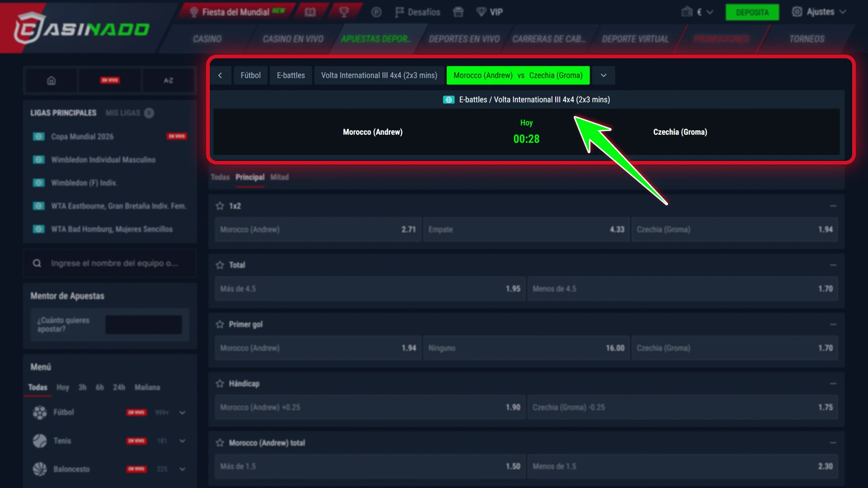
Task: Open the Deporte Virtual tab
Action: [x=635, y=39]
